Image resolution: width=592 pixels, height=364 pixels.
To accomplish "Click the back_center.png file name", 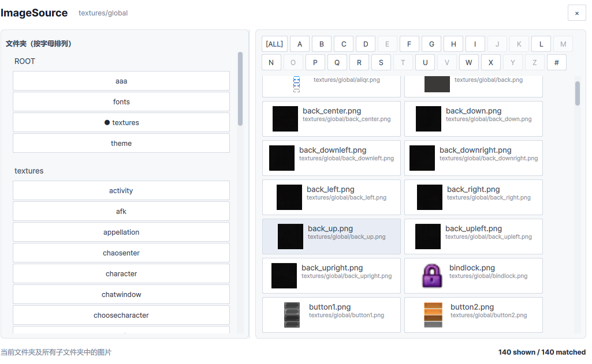I will 332,111.
